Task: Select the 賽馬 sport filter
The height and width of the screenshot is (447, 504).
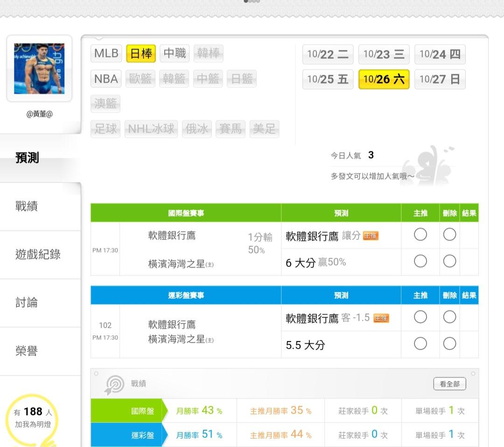Action: pyautogui.click(x=231, y=129)
